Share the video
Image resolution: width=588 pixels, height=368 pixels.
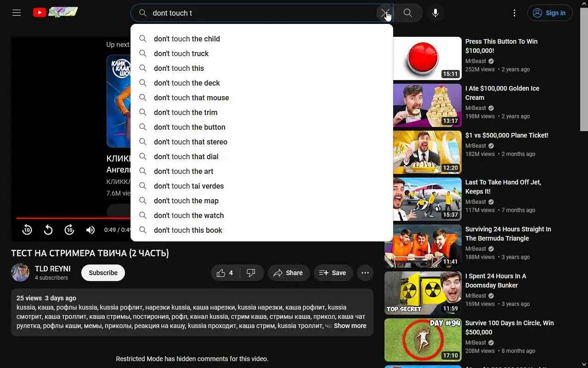(x=288, y=273)
